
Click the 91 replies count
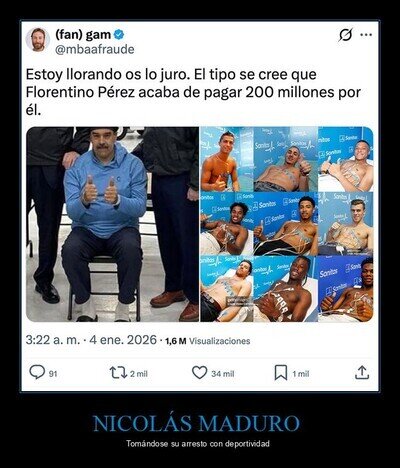click(53, 374)
